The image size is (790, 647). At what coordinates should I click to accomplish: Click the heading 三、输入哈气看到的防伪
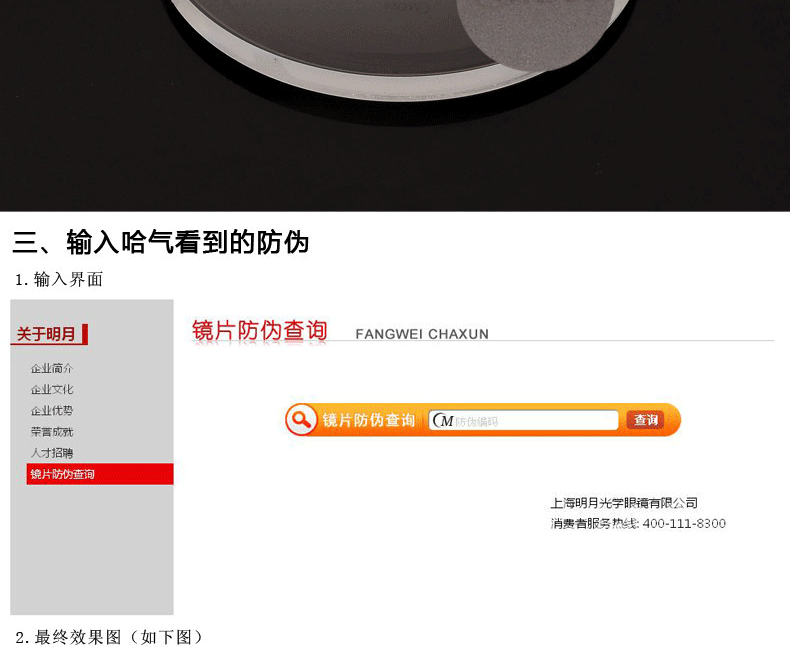(x=161, y=242)
